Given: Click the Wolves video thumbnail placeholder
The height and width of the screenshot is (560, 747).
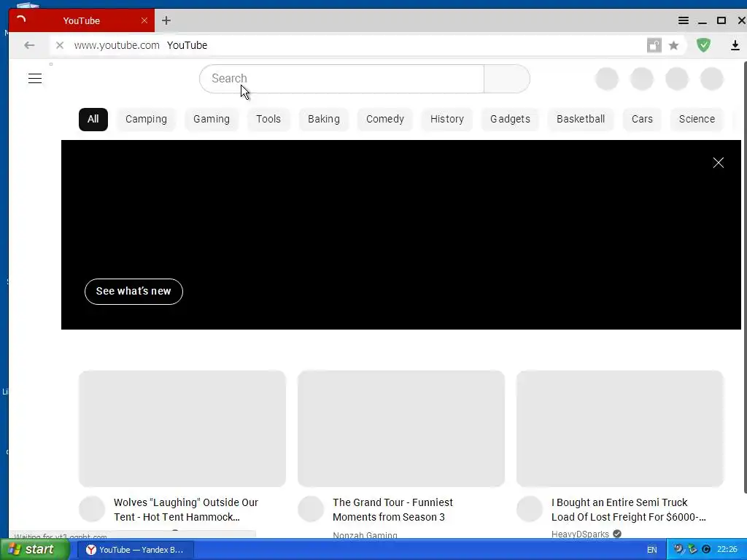Looking at the screenshot, I should [x=182, y=429].
